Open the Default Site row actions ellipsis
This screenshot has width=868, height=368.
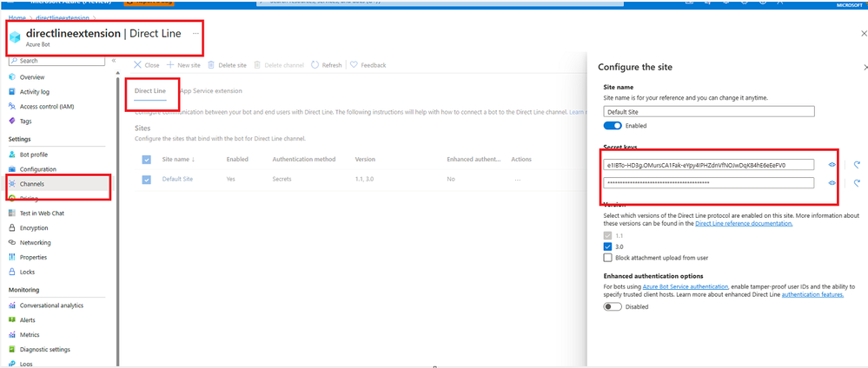point(518,180)
